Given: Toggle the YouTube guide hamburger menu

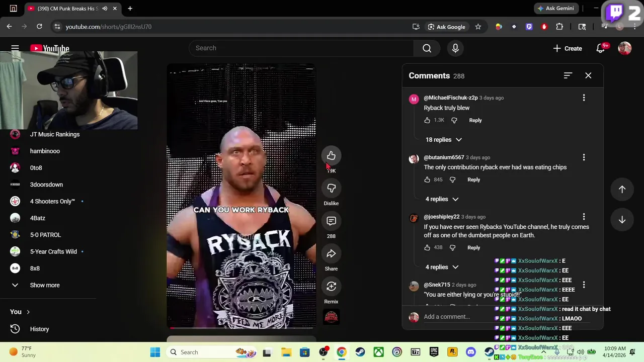Looking at the screenshot, I should (15, 48).
